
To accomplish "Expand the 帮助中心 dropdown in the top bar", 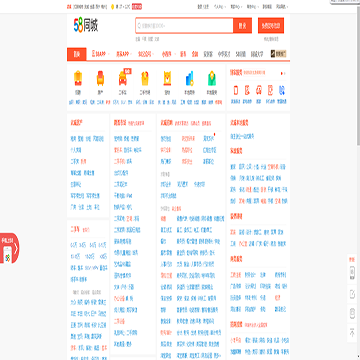I will point(252,6).
